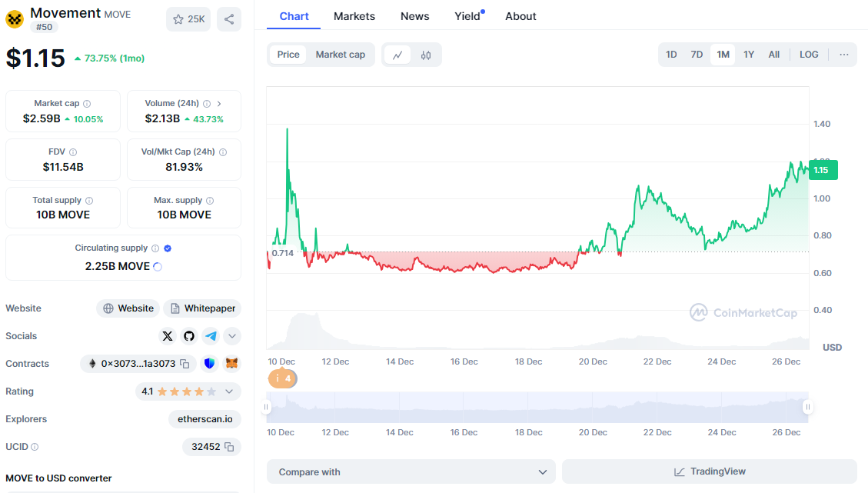Viewport: 868px width, 493px height.
Task: Open etherscan.io explorer link
Action: pyautogui.click(x=205, y=418)
